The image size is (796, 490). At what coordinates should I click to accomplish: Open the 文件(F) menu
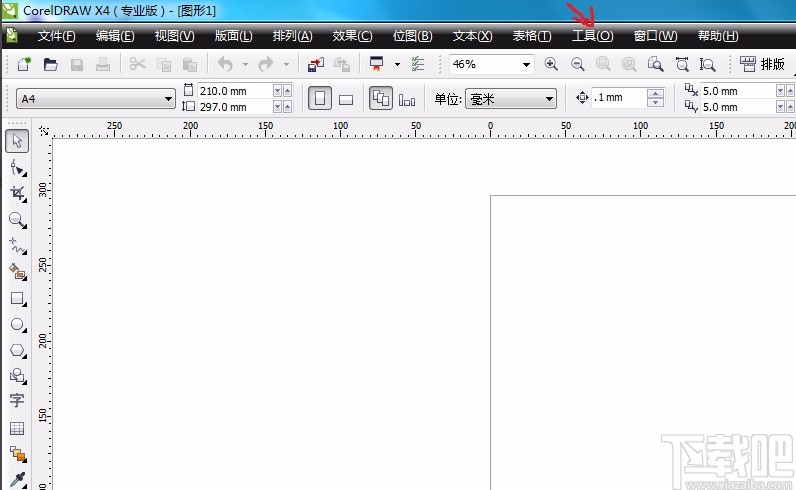(56, 36)
